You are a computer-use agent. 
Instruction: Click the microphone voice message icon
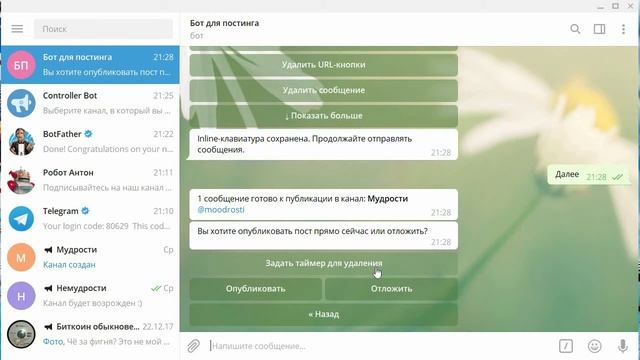[622, 346]
